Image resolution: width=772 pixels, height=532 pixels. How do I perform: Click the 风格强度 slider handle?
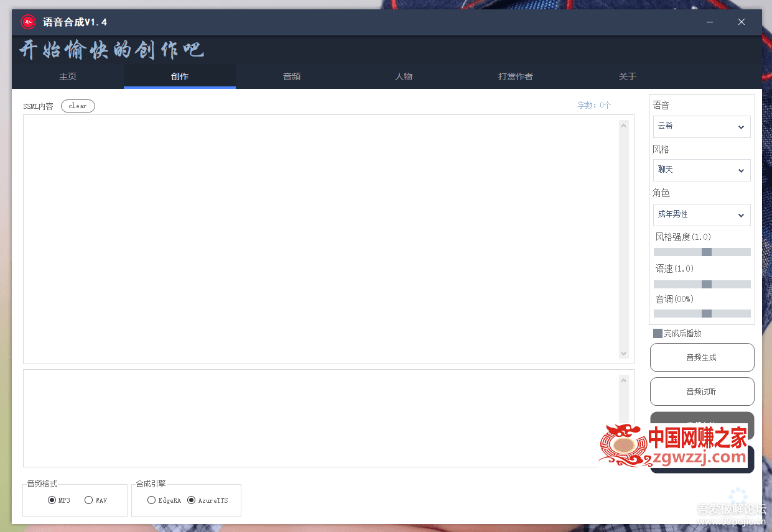[x=707, y=252]
